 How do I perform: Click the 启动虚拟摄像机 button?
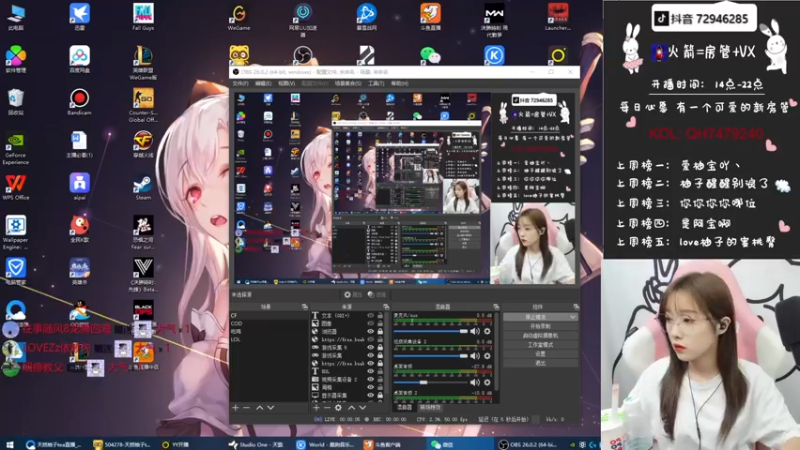tap(540, 335)
